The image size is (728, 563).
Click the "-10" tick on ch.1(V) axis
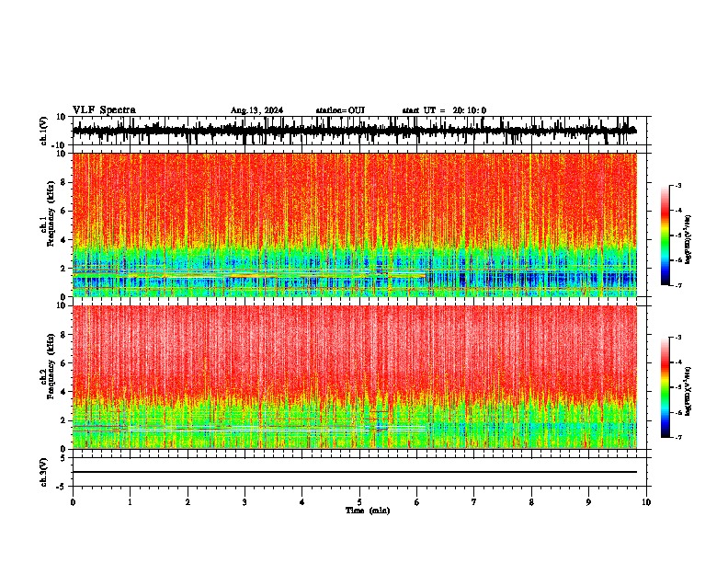(60, 145)
